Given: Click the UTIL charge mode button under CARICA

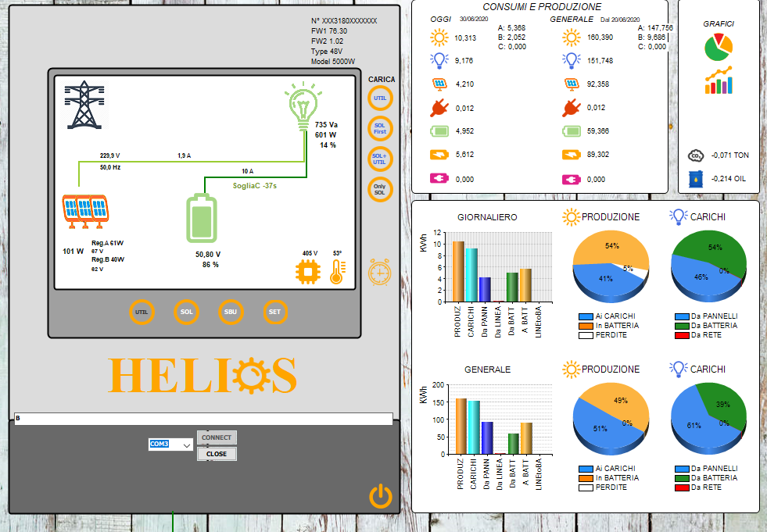Looking at the screenshot, I should point(380,98).
